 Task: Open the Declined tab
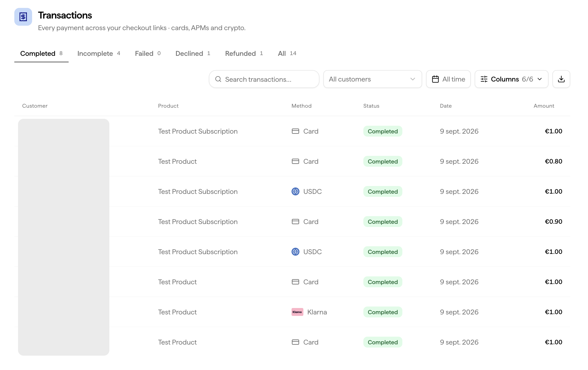click(x=193, y=53)
